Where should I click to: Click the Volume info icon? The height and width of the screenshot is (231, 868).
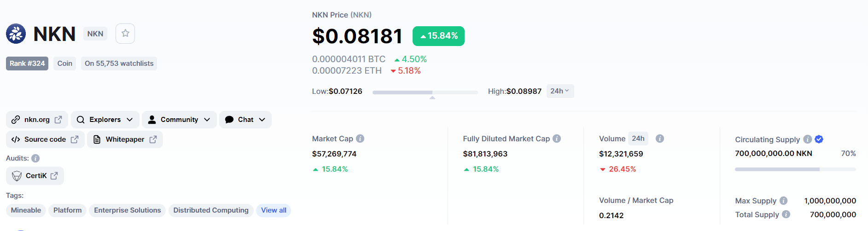(659, 139)
